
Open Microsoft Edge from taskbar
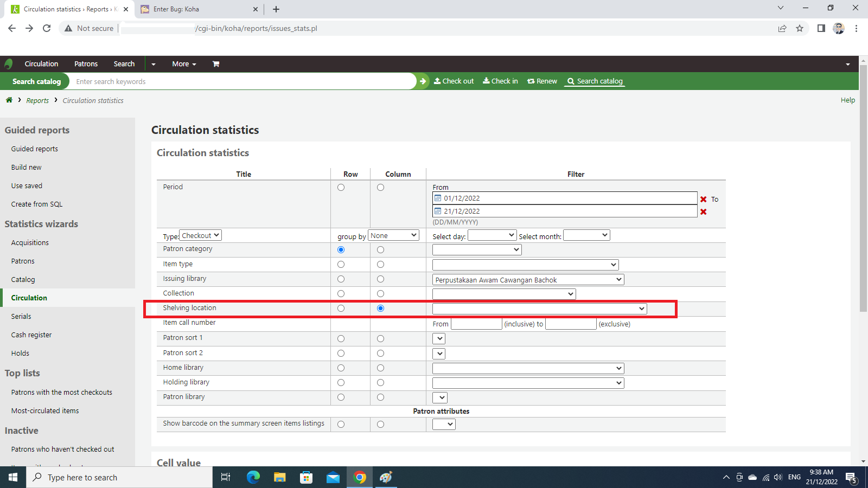tap(253, 477)
